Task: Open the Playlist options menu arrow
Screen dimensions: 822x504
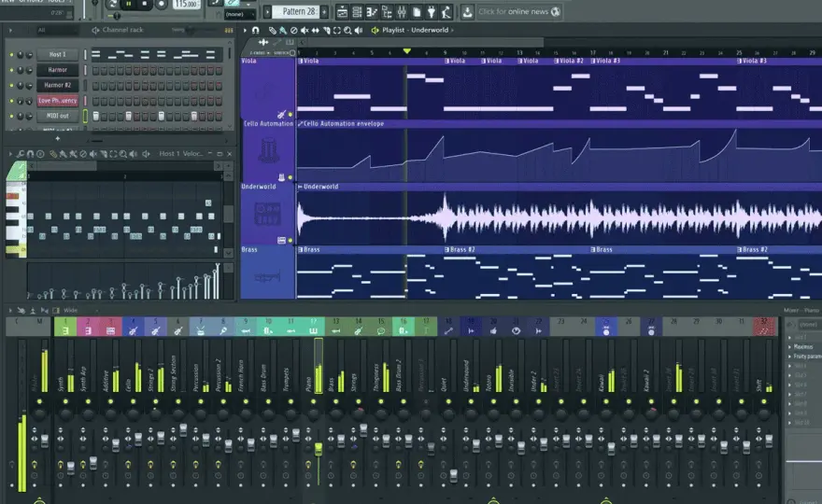Action: 245,31
